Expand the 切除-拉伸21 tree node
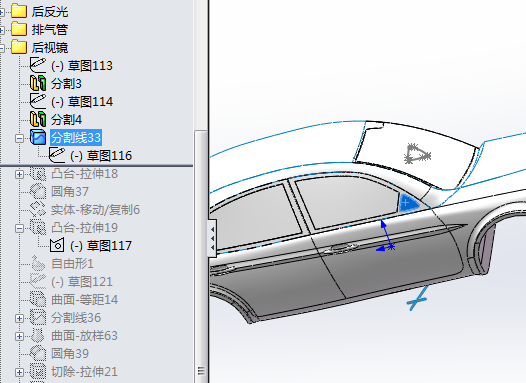526x383 pixels. coord(19,372)
